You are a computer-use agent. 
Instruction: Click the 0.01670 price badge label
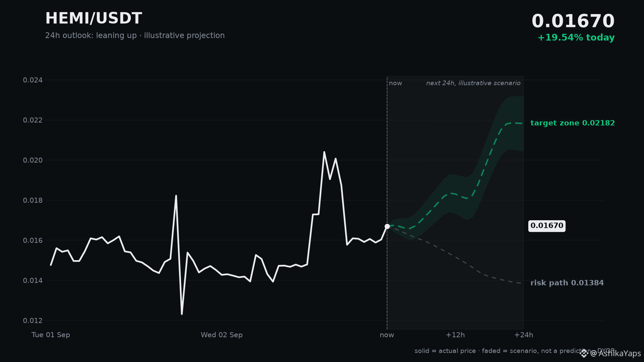[547, 226]
